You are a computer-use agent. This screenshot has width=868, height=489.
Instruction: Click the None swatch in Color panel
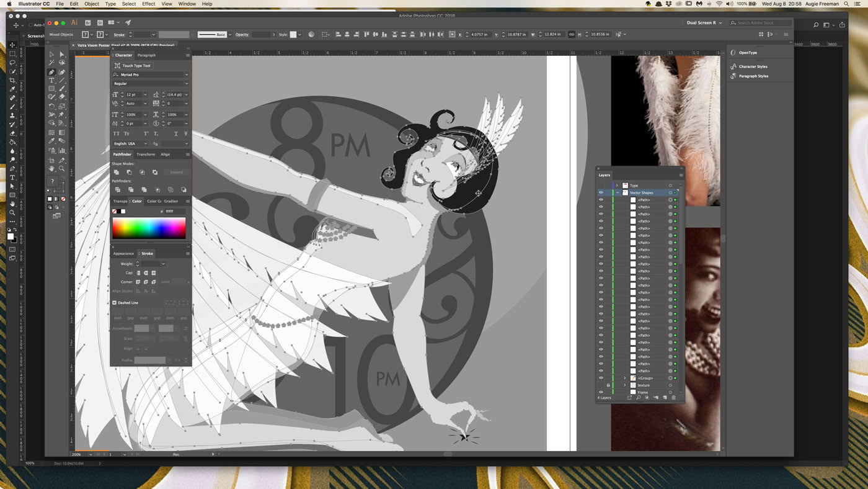[115, 212]
